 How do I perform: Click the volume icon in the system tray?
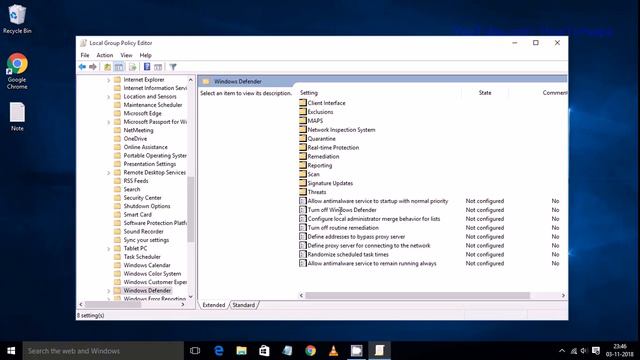pyautogui.click(x=584, y=351)
